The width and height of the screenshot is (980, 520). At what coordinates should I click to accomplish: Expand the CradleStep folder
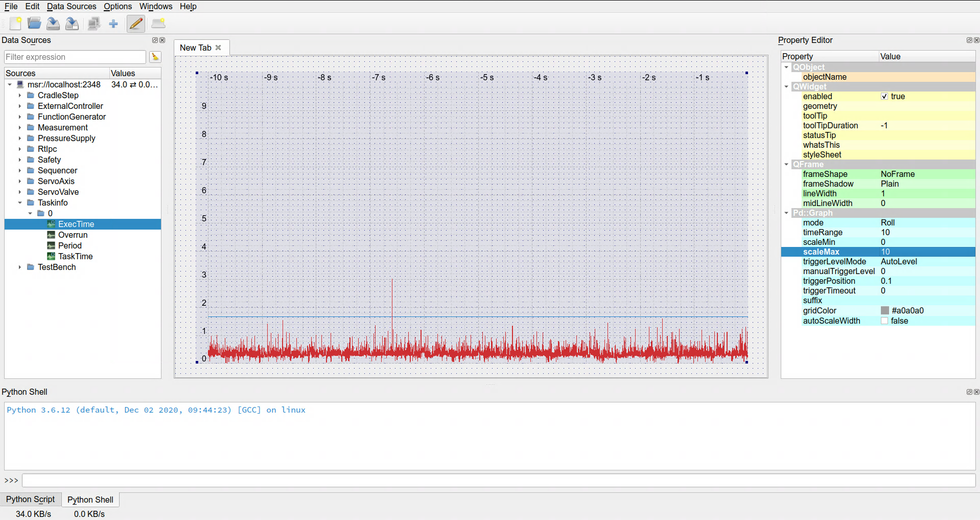pyautogui.click(x=20, y=95)
